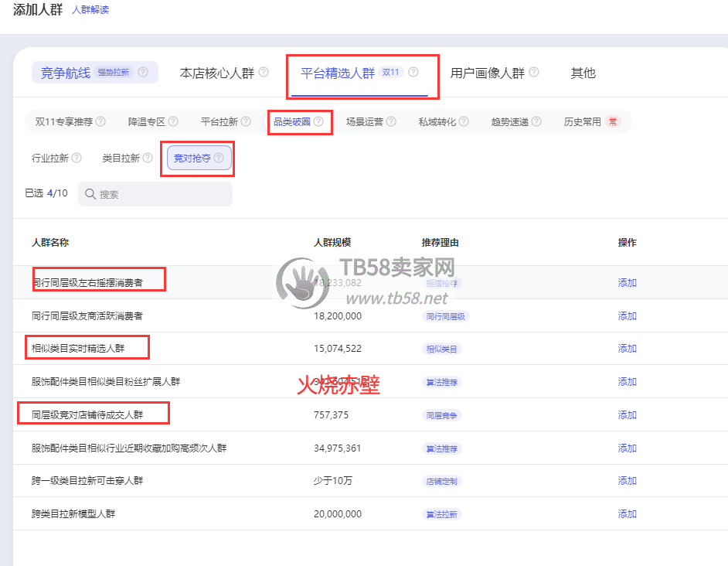Click help icon next to 降温专区
This screenshot has width=728, height=566.
pyautogui.click(x=173, y=121)
